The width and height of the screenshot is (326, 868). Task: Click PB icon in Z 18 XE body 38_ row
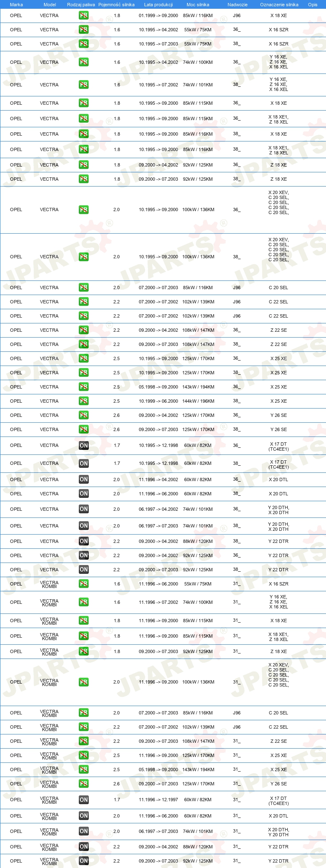click(83, 179)
